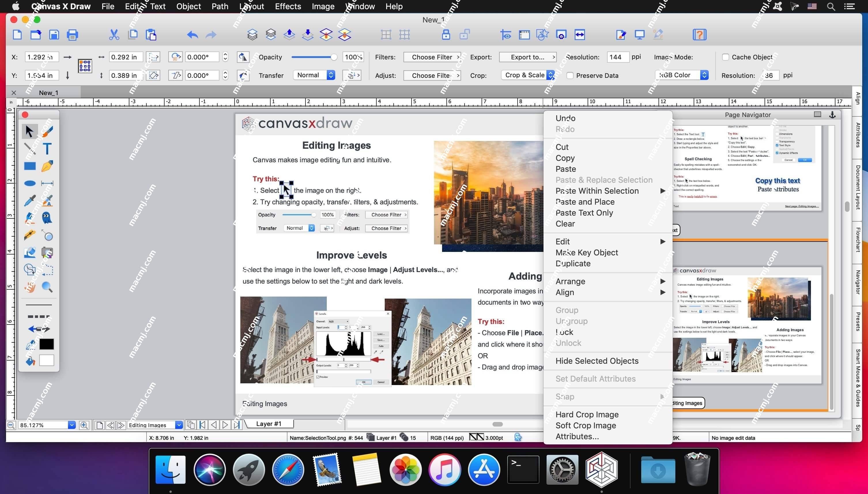868x494 pixels.
Task: Click the Paste Text Only button
Action: point(584,213)
